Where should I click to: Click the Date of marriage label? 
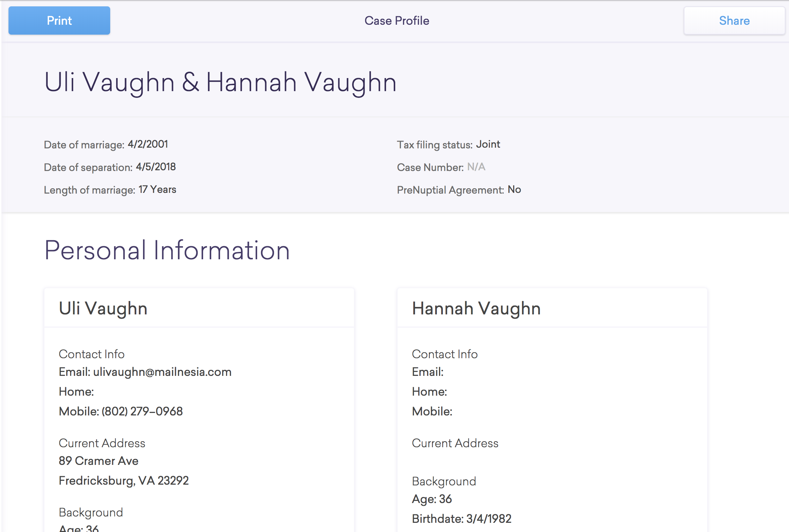pyautogui.click(x=84, y=145)
